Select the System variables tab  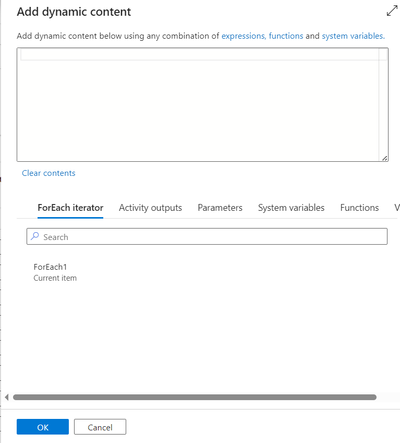point(291,208)
